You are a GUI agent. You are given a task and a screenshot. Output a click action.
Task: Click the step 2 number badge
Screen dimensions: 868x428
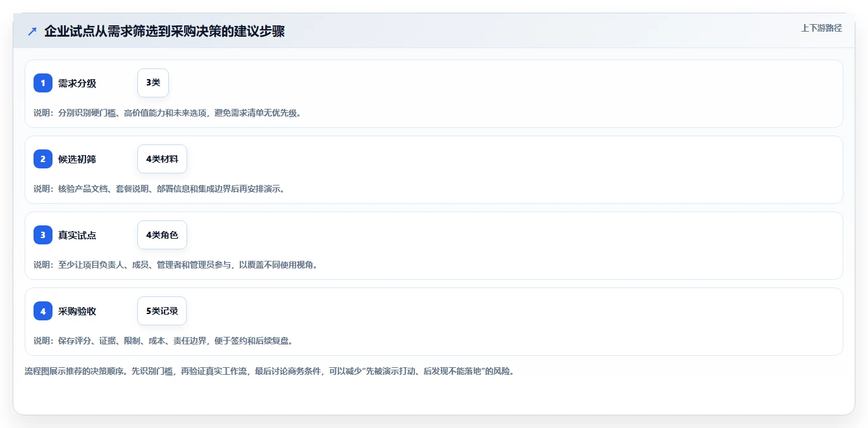[43, 159]
